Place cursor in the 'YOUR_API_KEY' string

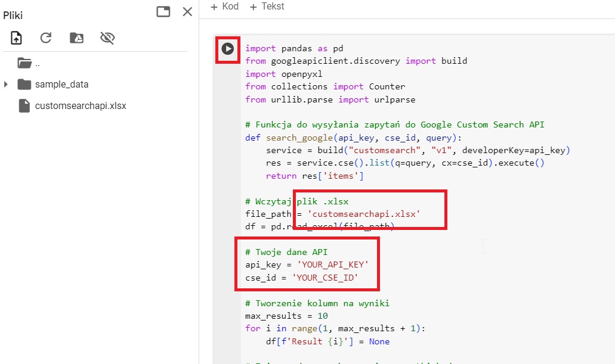[333, 265]
